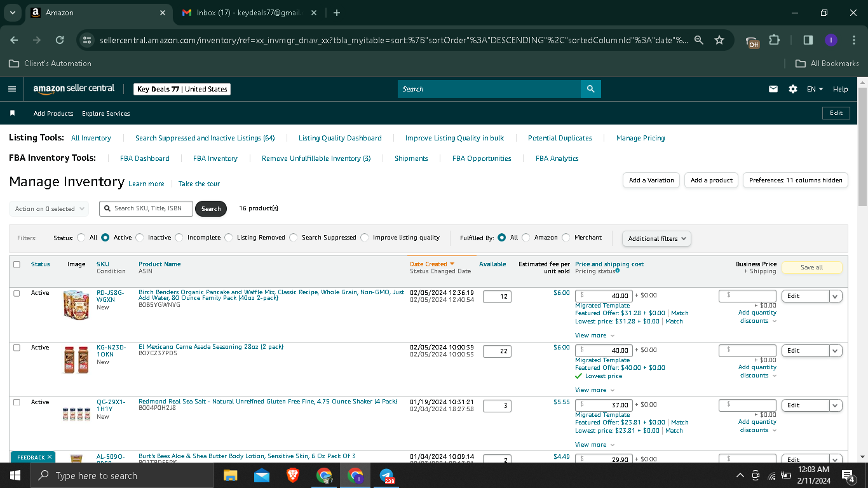868x488 pixels.
Task: Expand the Additional filters dropdown
Action: pyautogui.click(x=656, y=238)
